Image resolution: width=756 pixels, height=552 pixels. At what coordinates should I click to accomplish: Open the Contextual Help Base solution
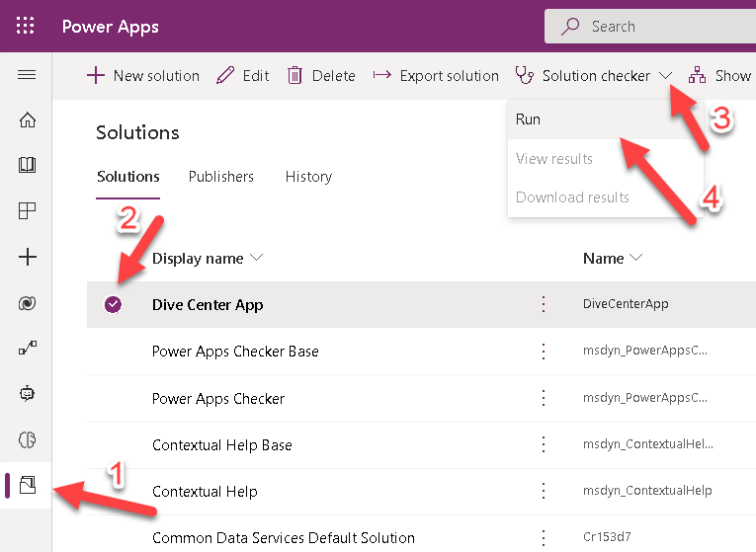222,445
